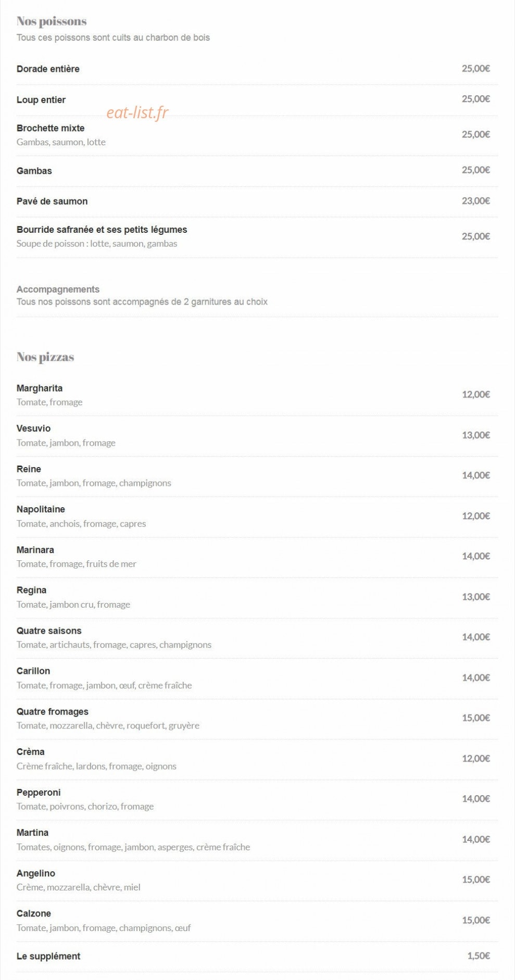Click the Calzone 15,00€ price

[x=476, y=920]
